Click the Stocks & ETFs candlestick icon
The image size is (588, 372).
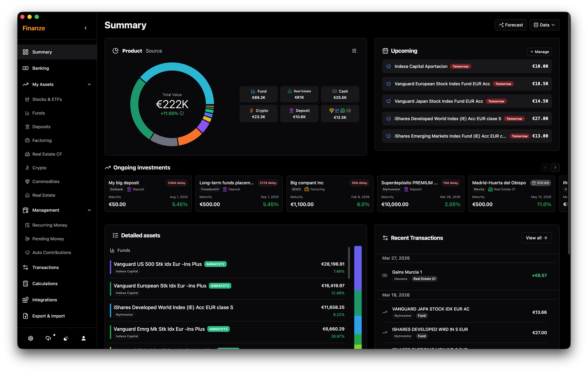point(27,99)
